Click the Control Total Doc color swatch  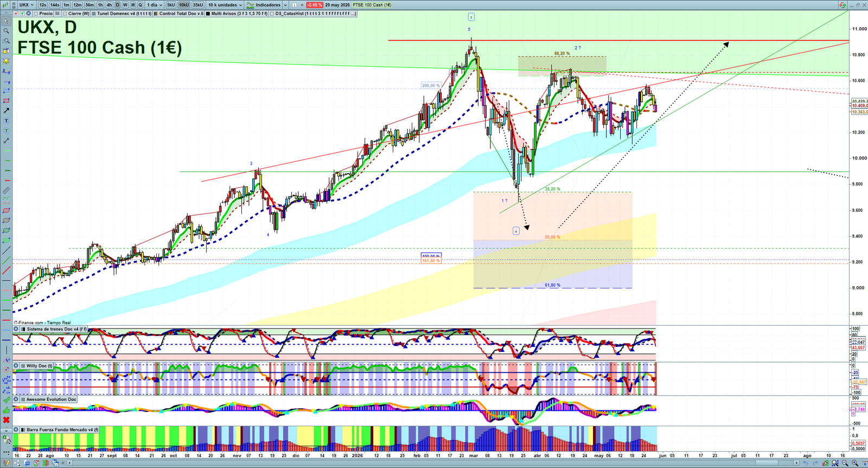click(x=156, y=14)
